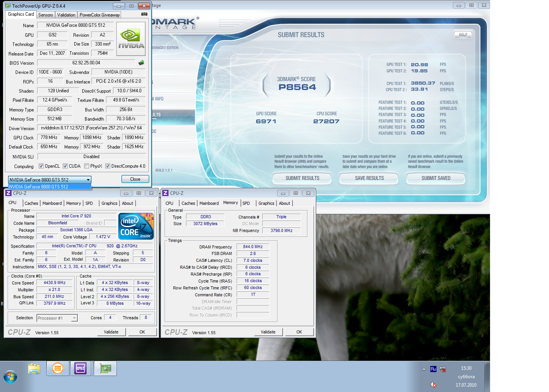Screen dimensions: 549x392
Task: Open SPD tab in right CPU-Z window
Action: pyautogui.click(x=246, y=203)
